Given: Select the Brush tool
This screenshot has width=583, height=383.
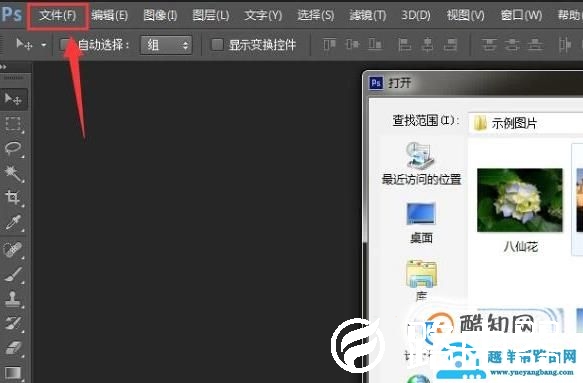Looking at the screenshot, I should point(13,274).
